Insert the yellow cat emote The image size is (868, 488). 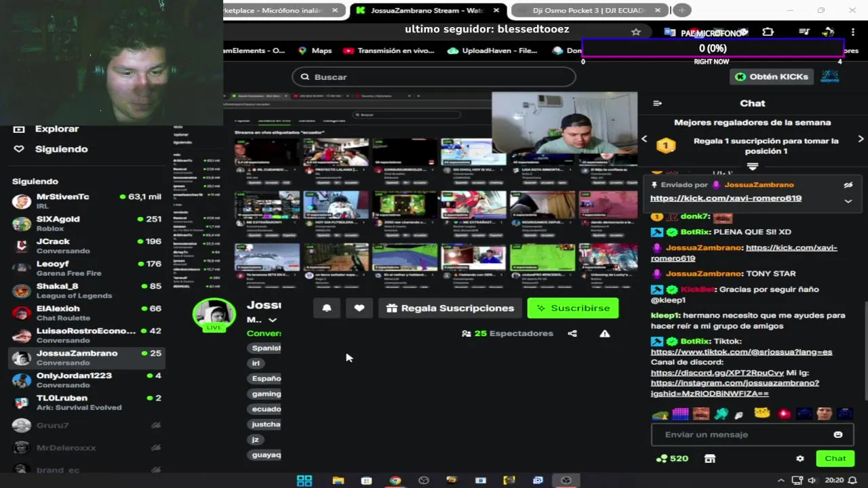pos(762,413)
